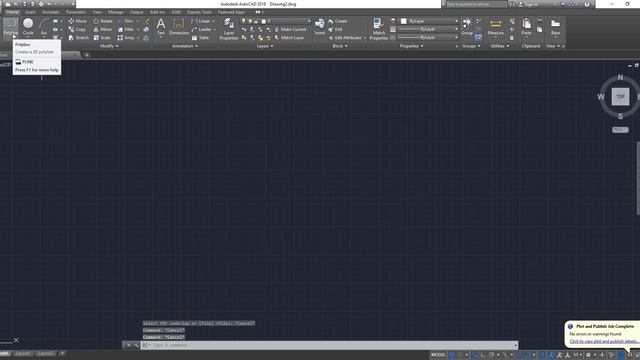Click Match Layer button
This screenshot has width=640, height=360.
tap(289, 38)
